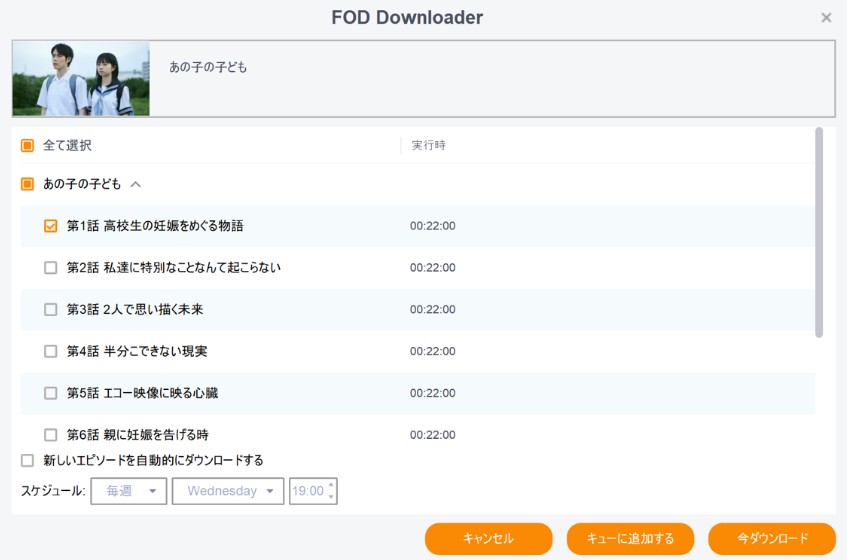This screenshot has height=560, width=847.
Task: Uncheck episode 第1話 高校生の妊娠をめぐる物語
Action: (50, 226)
